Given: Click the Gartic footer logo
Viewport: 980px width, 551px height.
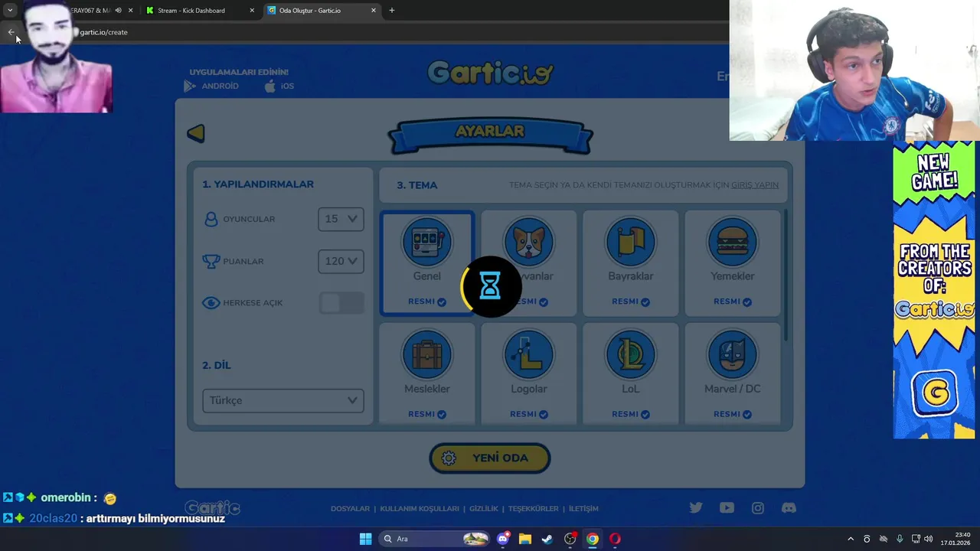Looking at the screenshot, I should tap(213, 508).
